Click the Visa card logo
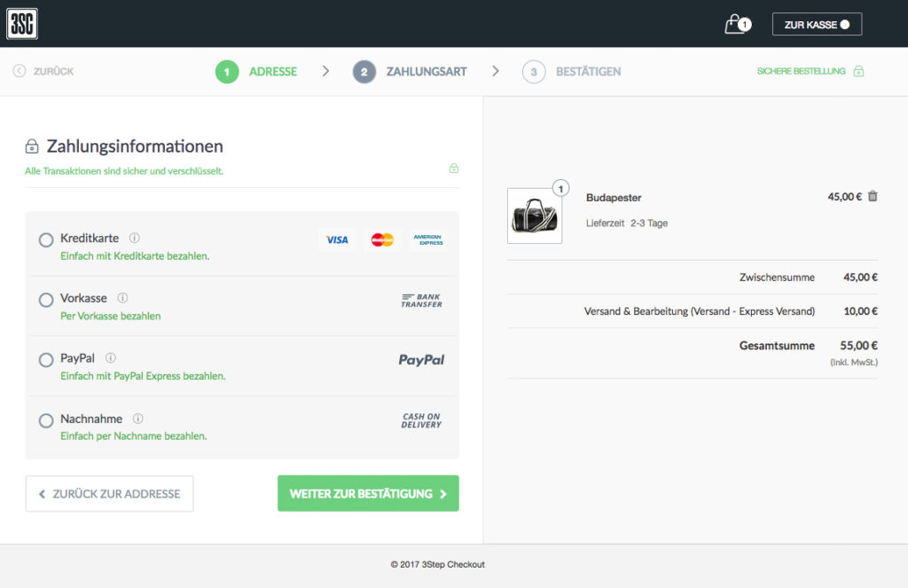The width and height of the screenshot is (908, 588). 337,239
